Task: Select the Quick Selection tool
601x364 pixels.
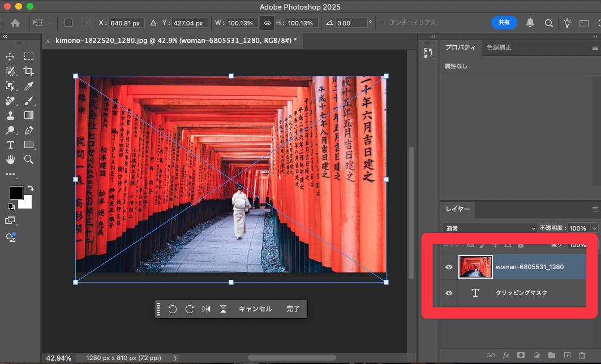Action: coord(10,71)
